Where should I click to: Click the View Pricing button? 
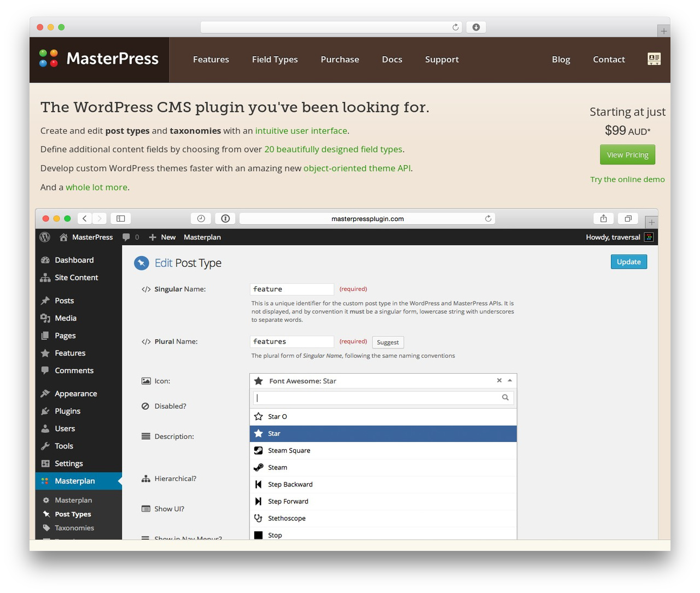tap(627, 155)
